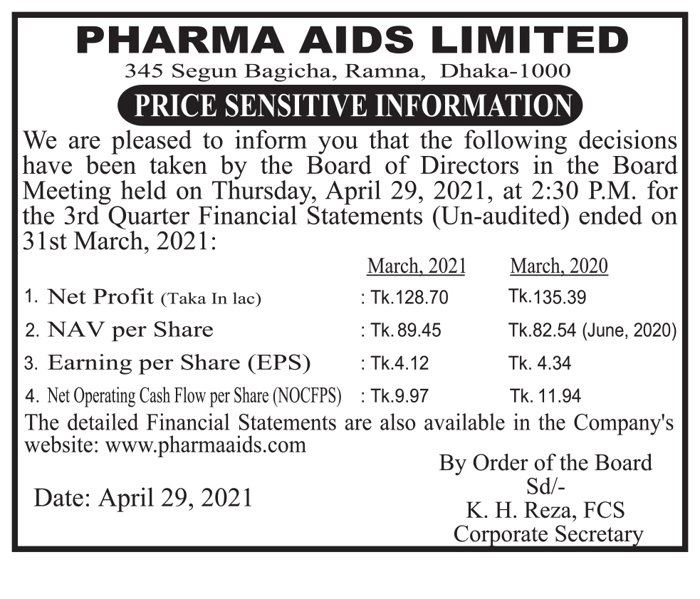Viewport: 700px width, 599px height.
Task: Click the Tk.82.54 (June, 2020) value
Action: coord(592,330)
